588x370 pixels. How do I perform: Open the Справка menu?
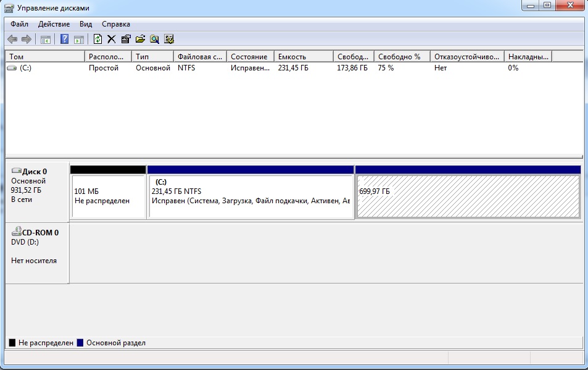tap(116, 24)
